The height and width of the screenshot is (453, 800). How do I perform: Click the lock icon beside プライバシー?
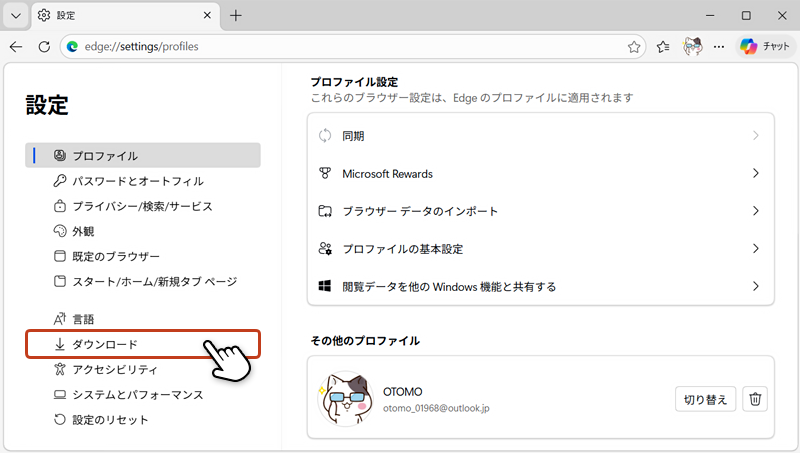pyautogui.click(x=60, y=206)
